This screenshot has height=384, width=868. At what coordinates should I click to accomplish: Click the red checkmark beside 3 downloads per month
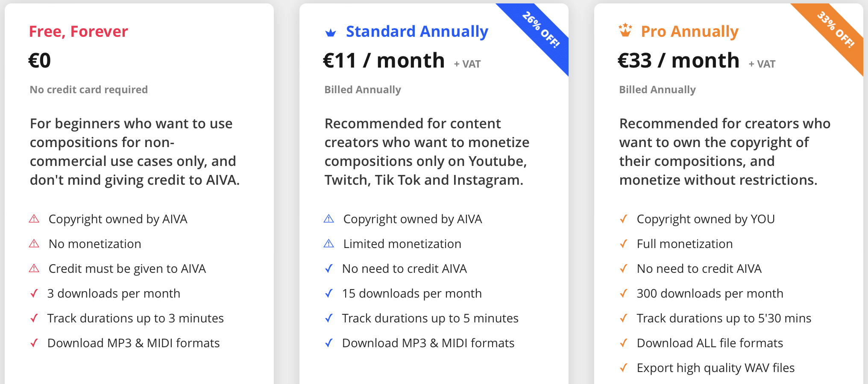point(34,293)
